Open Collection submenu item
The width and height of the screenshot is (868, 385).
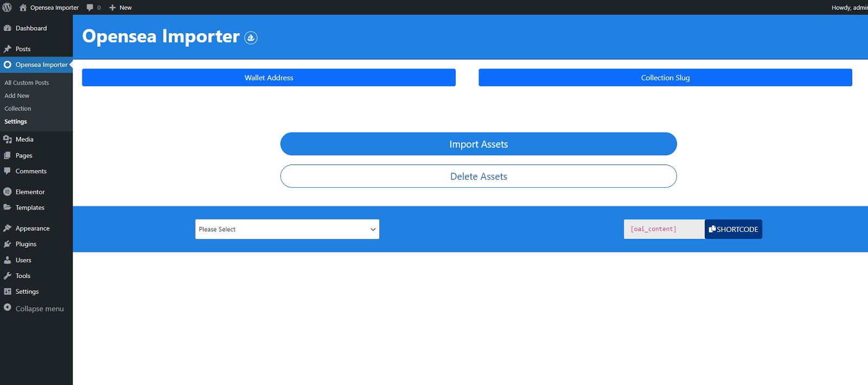pyautogui.click(x=18, y=109)
